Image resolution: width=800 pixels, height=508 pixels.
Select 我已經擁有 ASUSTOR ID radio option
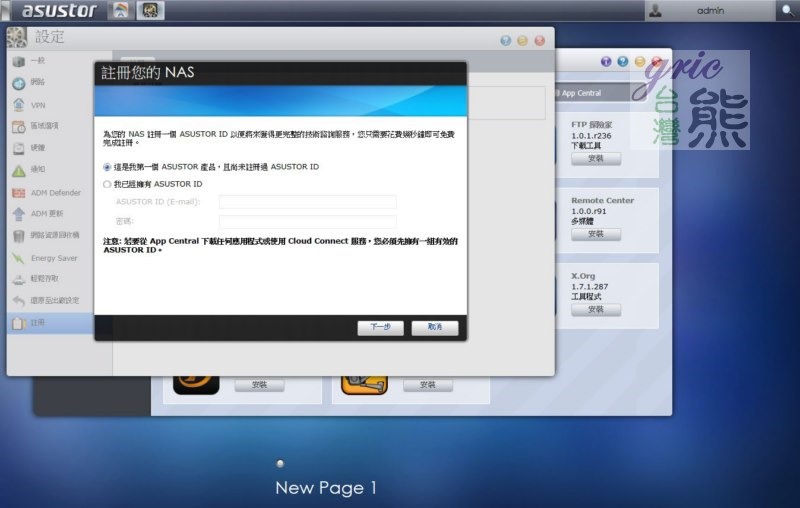click(x=107, y=185)
